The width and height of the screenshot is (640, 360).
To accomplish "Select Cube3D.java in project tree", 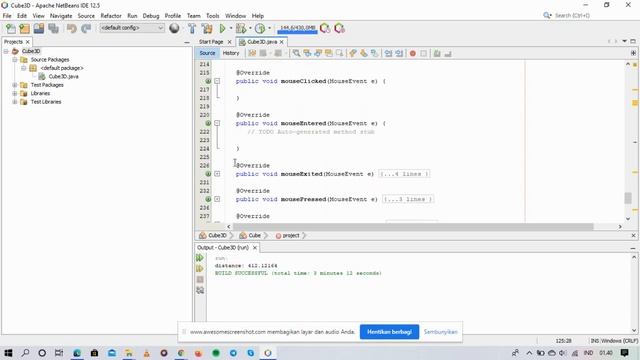I will 63,76.
